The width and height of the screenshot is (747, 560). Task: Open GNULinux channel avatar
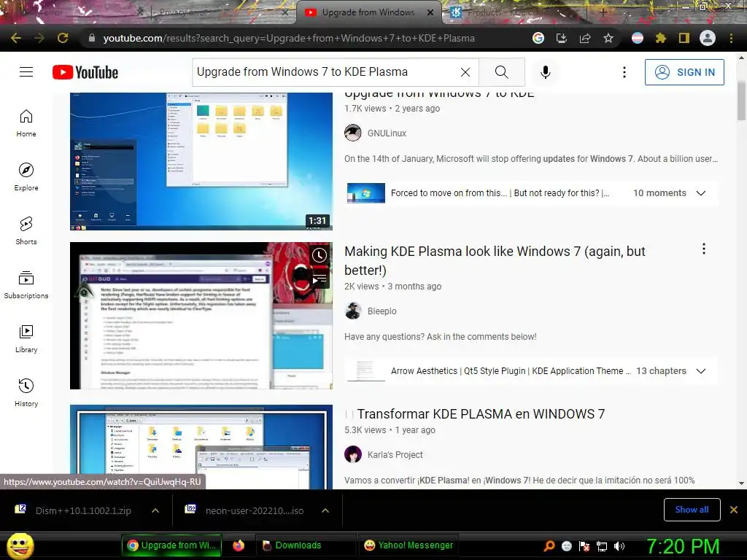pyautogui.click(x=353, y=133)
